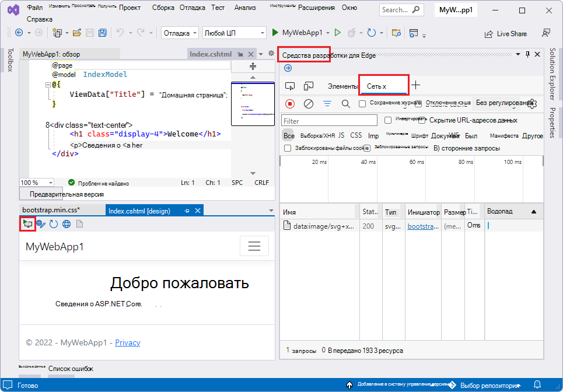The width and height of the screenshot is (563, 392).
Task: Open the Privacy link in the page preview
Action: pyautogui.click(x=127, y=343)
